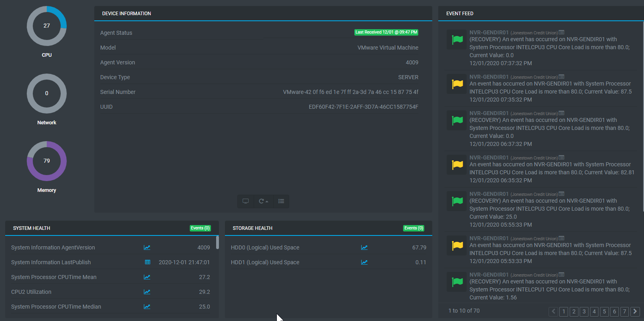The height and width of the screenshot is (321, 644).
Task: Click the SERVER device type value
Action: (408, 77)
